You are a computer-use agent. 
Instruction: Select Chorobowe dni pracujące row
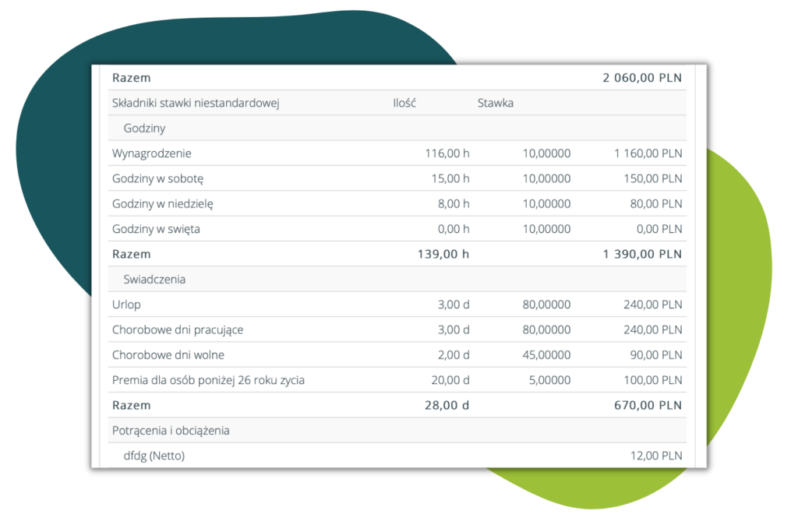coord(178,329)
